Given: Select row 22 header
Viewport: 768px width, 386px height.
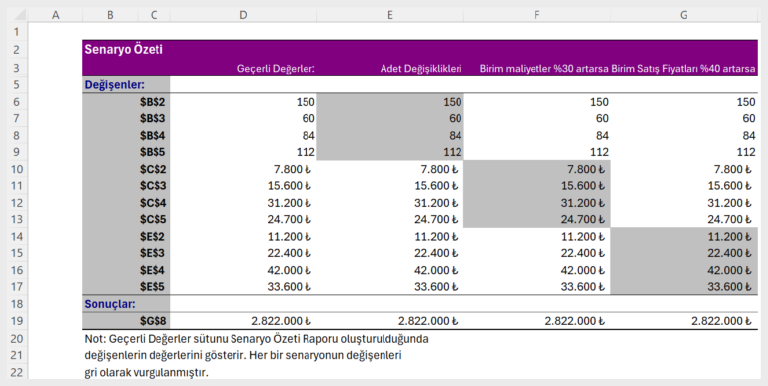Looking at the screenshot, I should coord(17,372).
